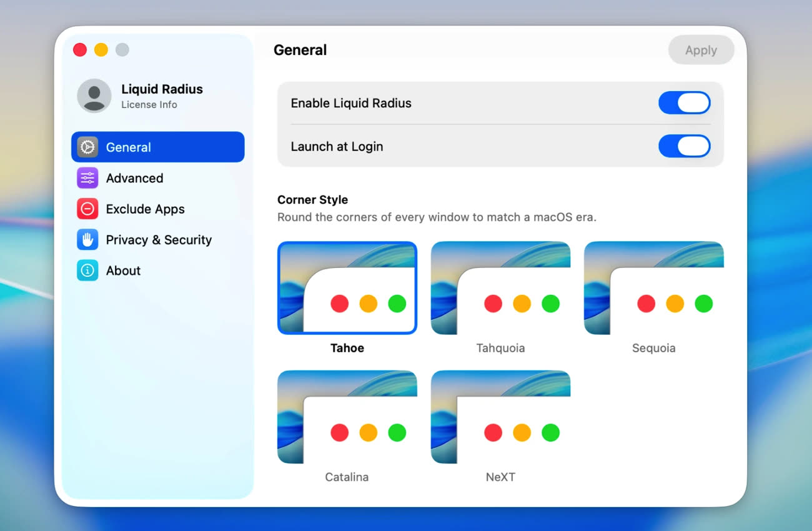Minimize the window with yellow button
This screenshot has width=812, height=531.
101,50
